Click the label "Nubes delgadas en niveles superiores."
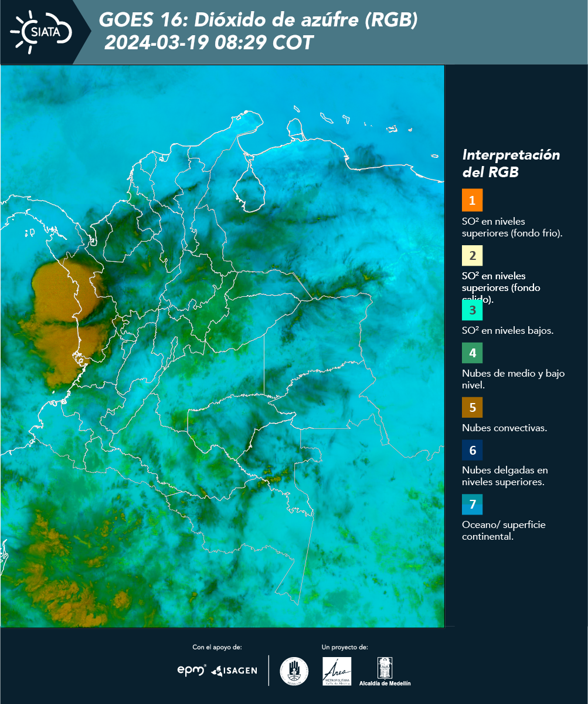Viewport: 588px width, 704px height. click(505, 476)
